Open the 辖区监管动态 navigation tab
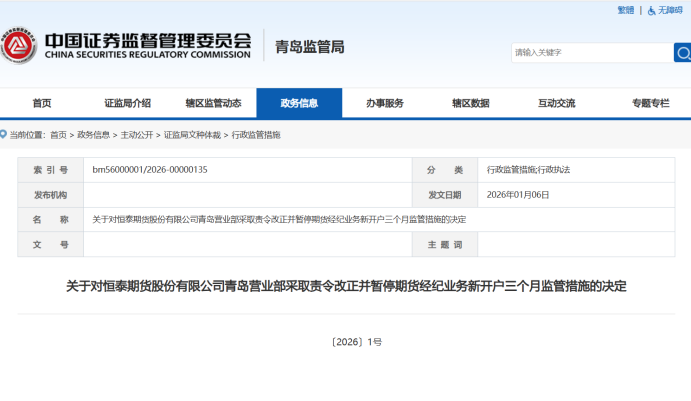The height and width of the screenshot is (401, 691). tap(213, 103)
